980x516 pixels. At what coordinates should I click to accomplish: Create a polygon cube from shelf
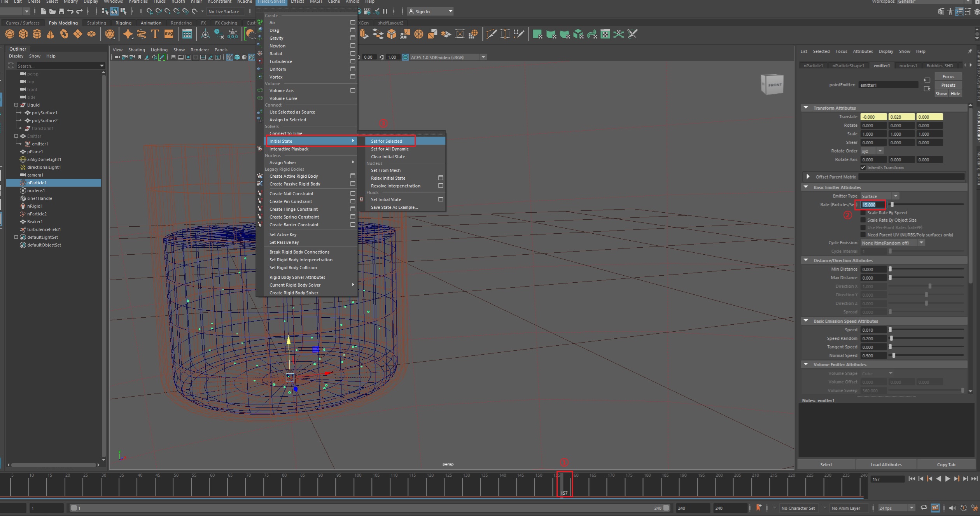point(23,34)
